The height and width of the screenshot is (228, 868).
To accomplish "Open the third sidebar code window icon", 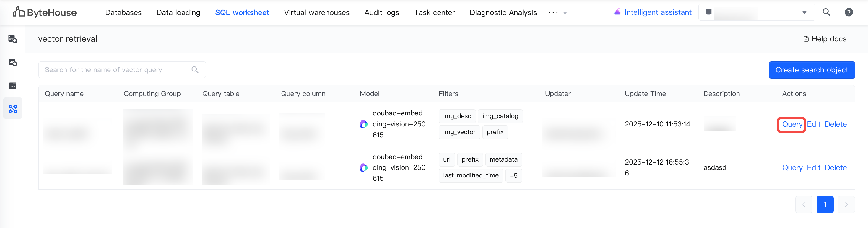I will [x=13, y=86].
